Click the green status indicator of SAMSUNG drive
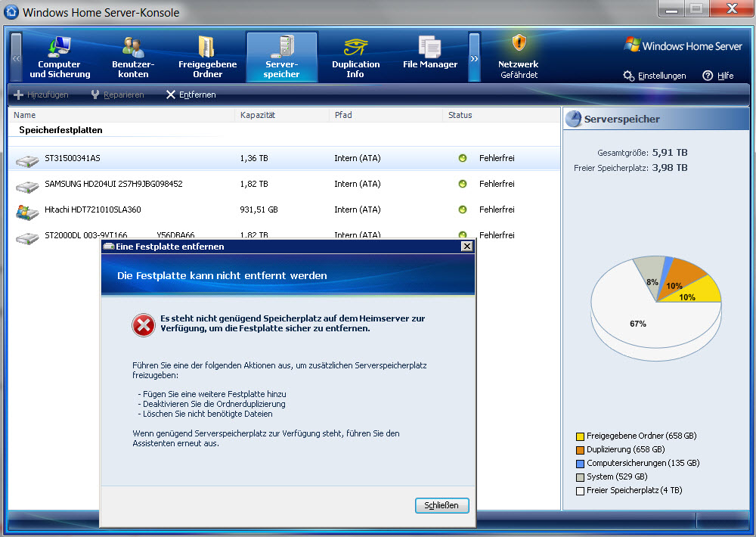The image size is (756, 537). pyautogui.click(x=463, y=184)
